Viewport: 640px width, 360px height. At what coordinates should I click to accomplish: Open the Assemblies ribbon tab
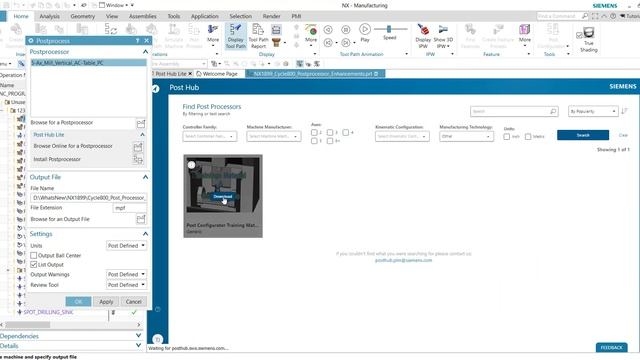(142, 16)
